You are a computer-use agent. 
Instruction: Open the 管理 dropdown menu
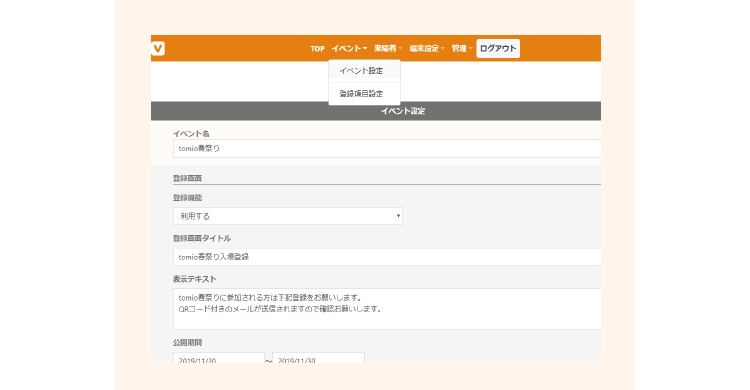[462, 48]
